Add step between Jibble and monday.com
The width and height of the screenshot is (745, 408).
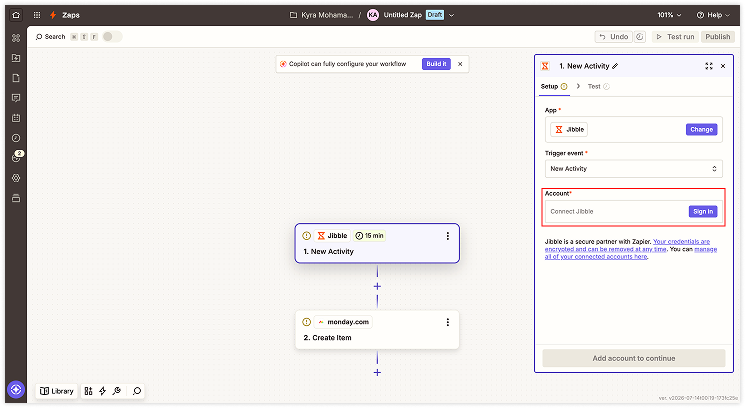tap(377, 286)
